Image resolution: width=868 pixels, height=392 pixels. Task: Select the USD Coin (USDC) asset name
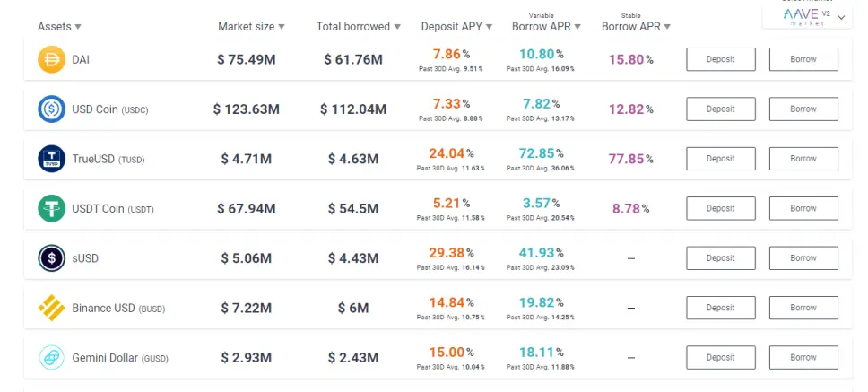pyautogui.click(x=110, y=109)
